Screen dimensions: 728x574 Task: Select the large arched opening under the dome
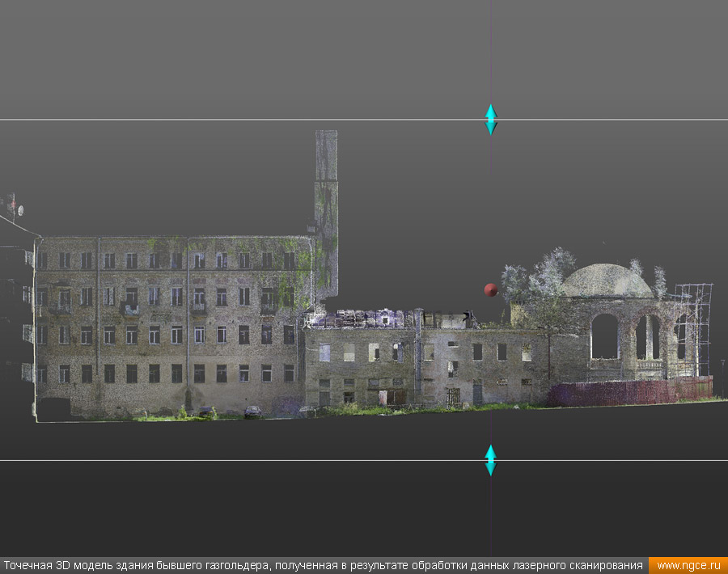pyautogui.click(x=604, y=336)
